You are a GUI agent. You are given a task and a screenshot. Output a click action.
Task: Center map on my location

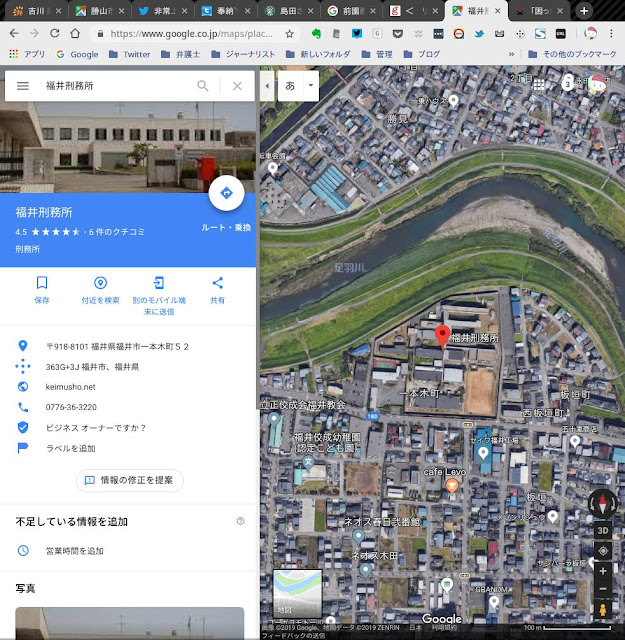pos(603,551)
